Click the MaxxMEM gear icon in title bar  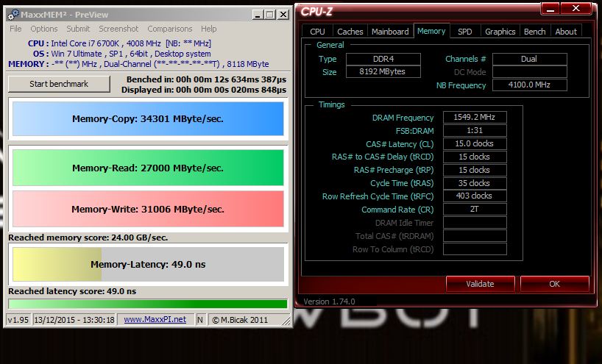(13, 15)
